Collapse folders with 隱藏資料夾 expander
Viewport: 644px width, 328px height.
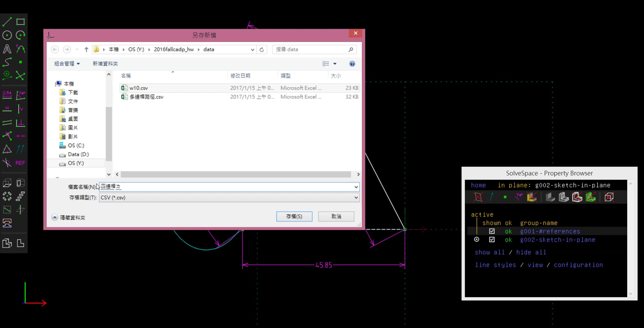[69, 218]
